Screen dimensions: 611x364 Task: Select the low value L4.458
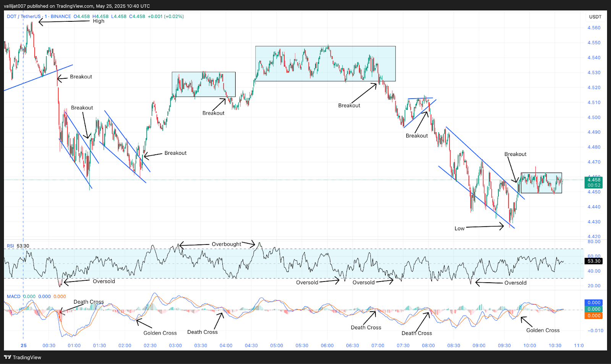pos(119,16)
